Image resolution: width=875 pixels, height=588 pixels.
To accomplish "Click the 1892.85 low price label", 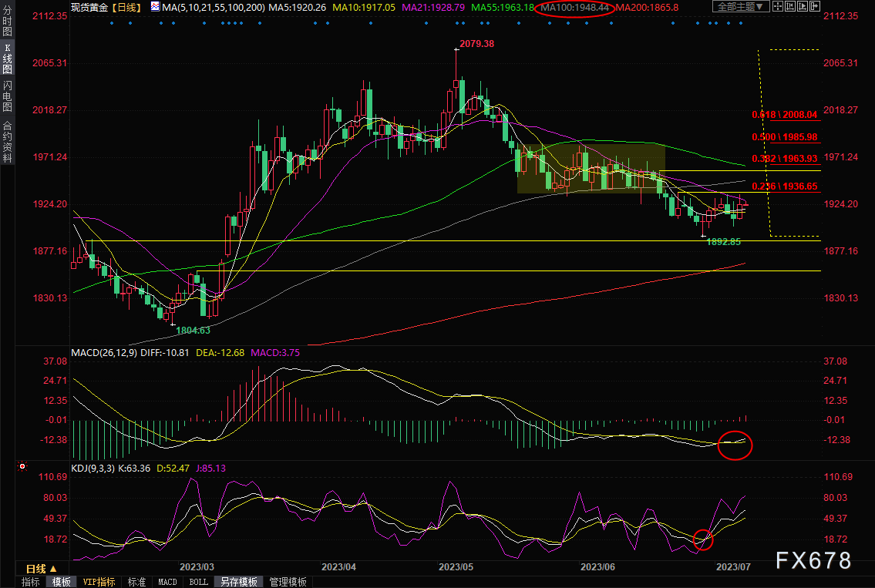I will point(724,241).
